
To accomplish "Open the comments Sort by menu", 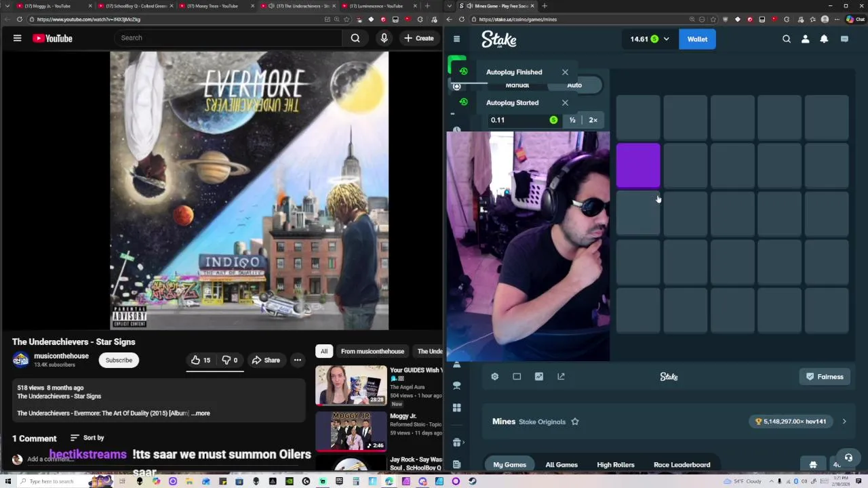I will pos(87,438).
